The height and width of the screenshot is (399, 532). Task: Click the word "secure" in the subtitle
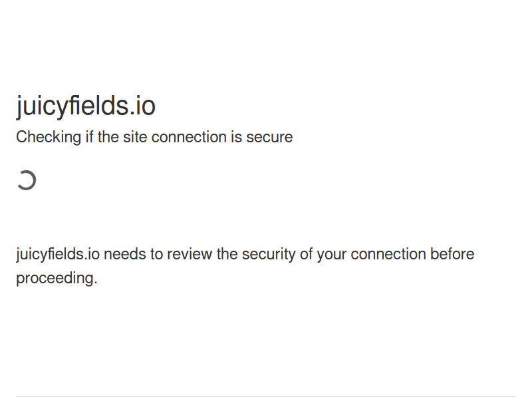click(269, 138)
